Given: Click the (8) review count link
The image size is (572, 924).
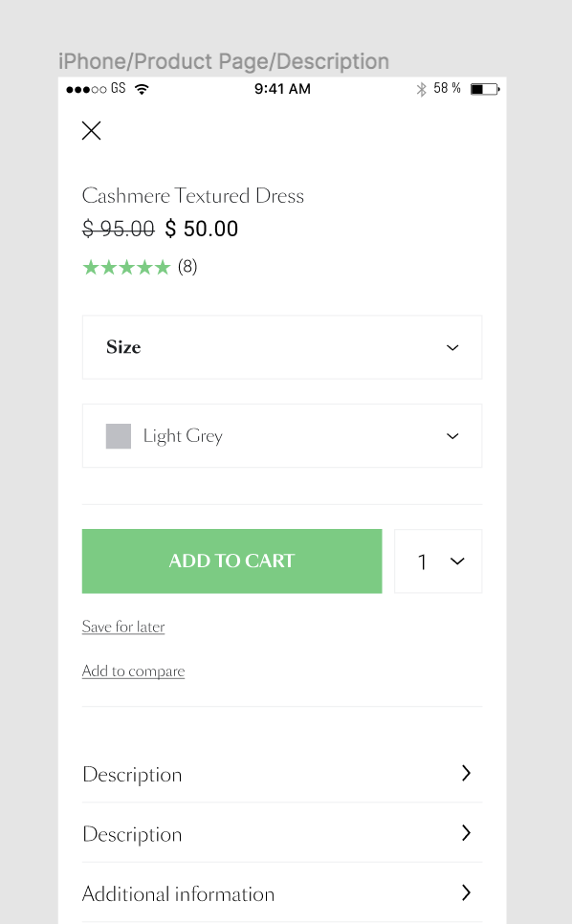Looking at the screenshot, I should pyautogui.click(x=188, y=267).
